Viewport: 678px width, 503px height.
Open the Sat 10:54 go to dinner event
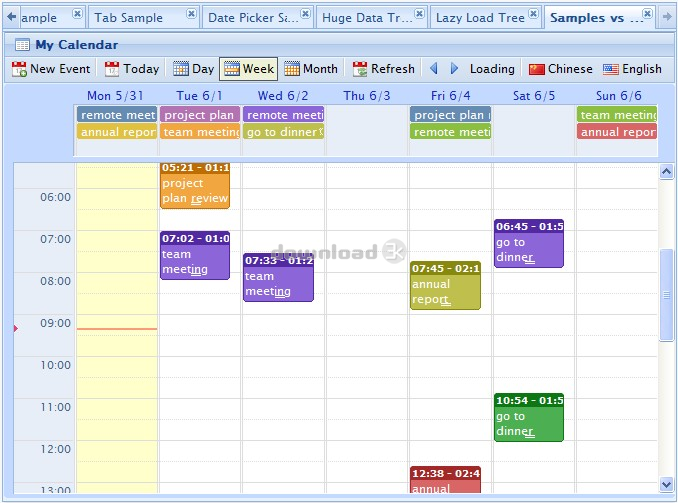(528, 418)
